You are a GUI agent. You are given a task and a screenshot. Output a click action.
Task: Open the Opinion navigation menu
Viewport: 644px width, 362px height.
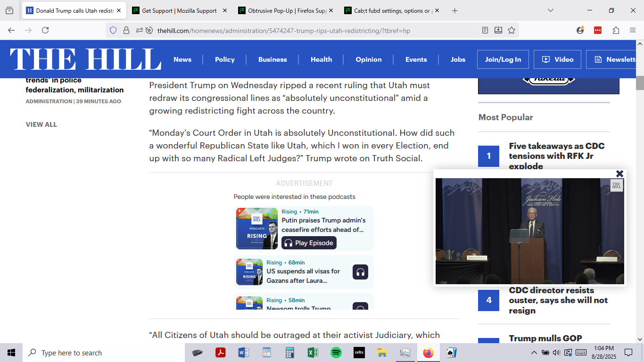pos(369,59)
